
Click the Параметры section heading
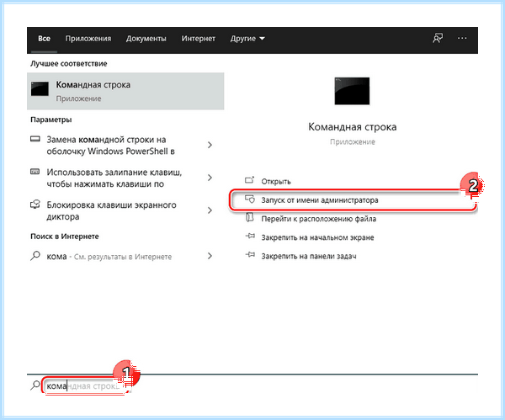(x=50, y=120)
